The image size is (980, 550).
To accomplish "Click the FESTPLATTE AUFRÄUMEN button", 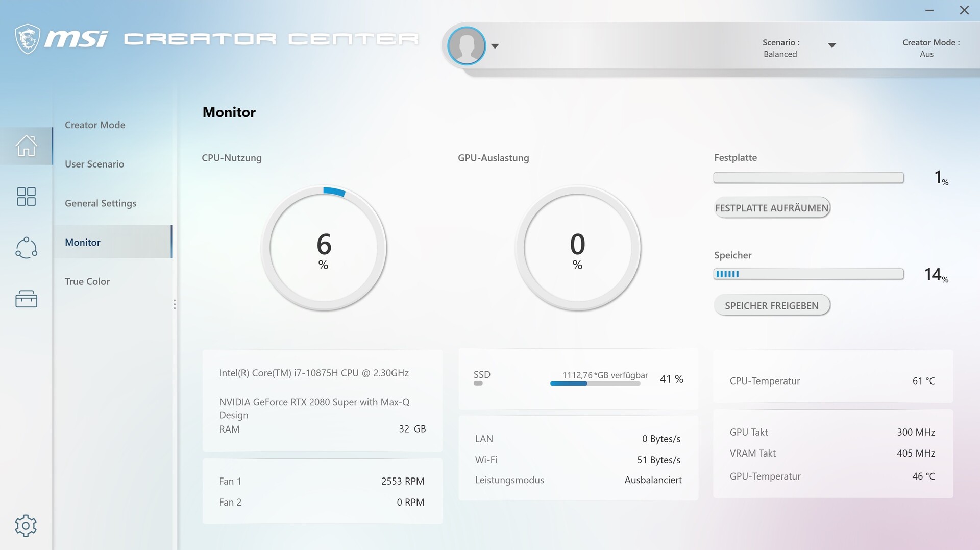I will [x=772, y=208].
